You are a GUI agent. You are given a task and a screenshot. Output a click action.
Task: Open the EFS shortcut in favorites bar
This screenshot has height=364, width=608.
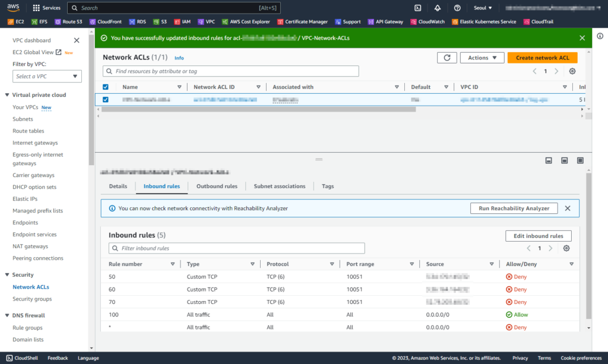pyautogui.click(x=39, y=22)
